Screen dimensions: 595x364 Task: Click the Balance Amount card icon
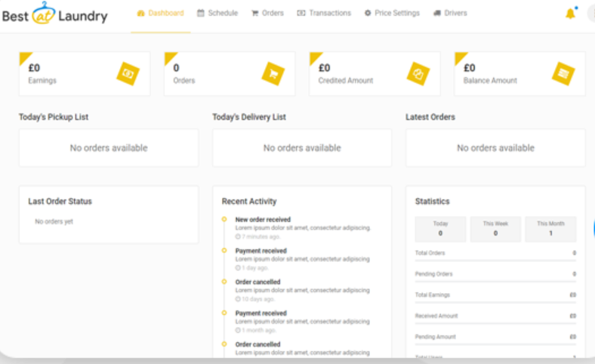click(563, 74)
